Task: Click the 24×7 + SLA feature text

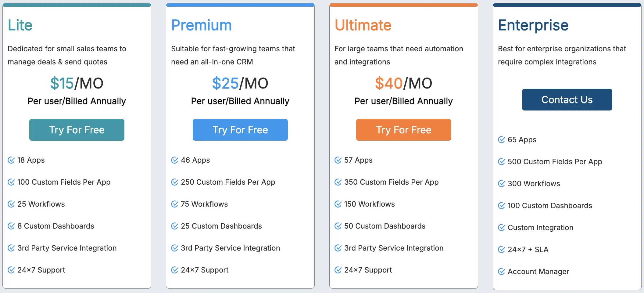Action: 528,249
